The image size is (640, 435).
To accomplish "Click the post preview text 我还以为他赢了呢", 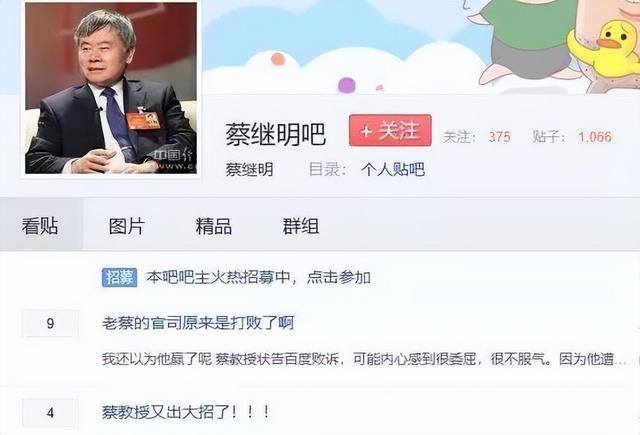I will [157, 360].
